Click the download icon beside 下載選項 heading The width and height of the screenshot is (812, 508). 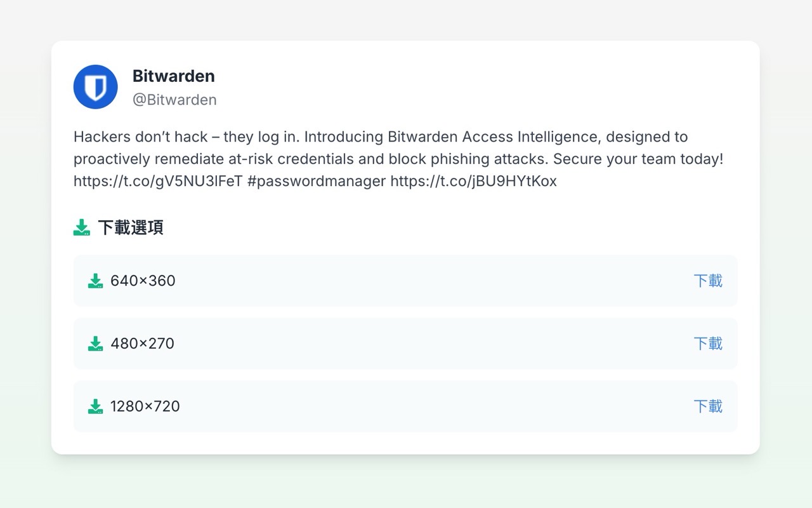[82, 227]
